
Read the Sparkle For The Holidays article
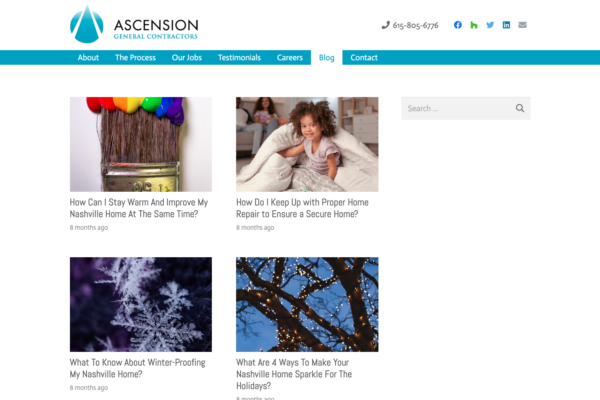[294, 374]
